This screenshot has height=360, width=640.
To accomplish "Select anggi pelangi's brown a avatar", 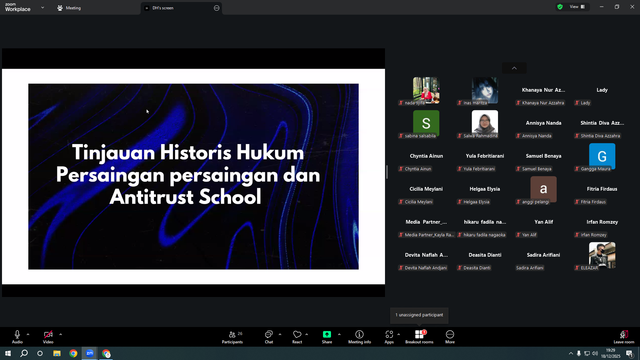I will [x=543, y=189].
